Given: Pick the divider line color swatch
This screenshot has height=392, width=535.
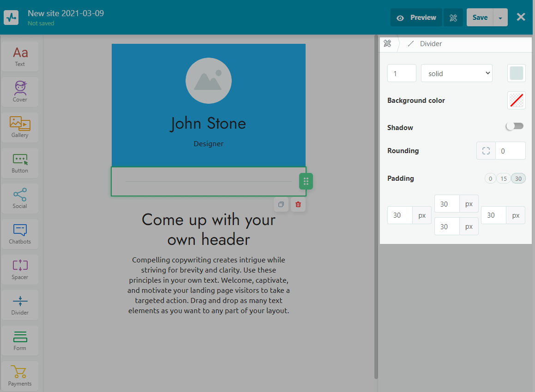Looking at the screenshot, I should point(516,73).
